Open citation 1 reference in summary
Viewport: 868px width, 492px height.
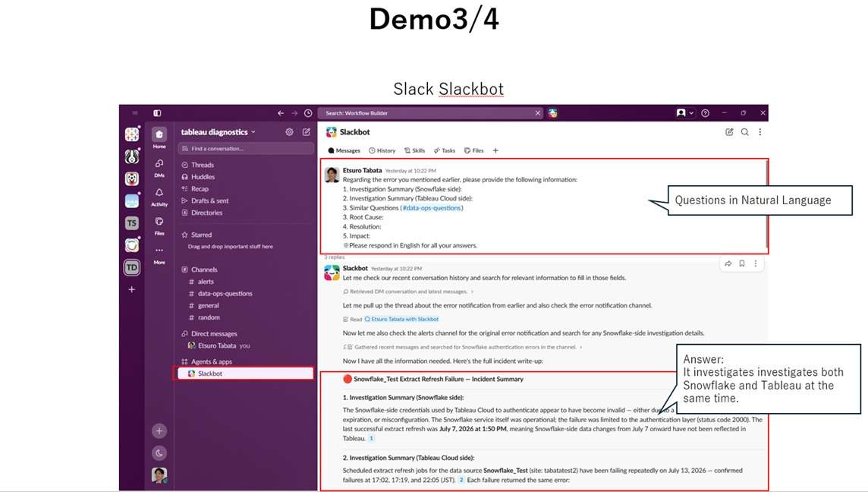372,438
